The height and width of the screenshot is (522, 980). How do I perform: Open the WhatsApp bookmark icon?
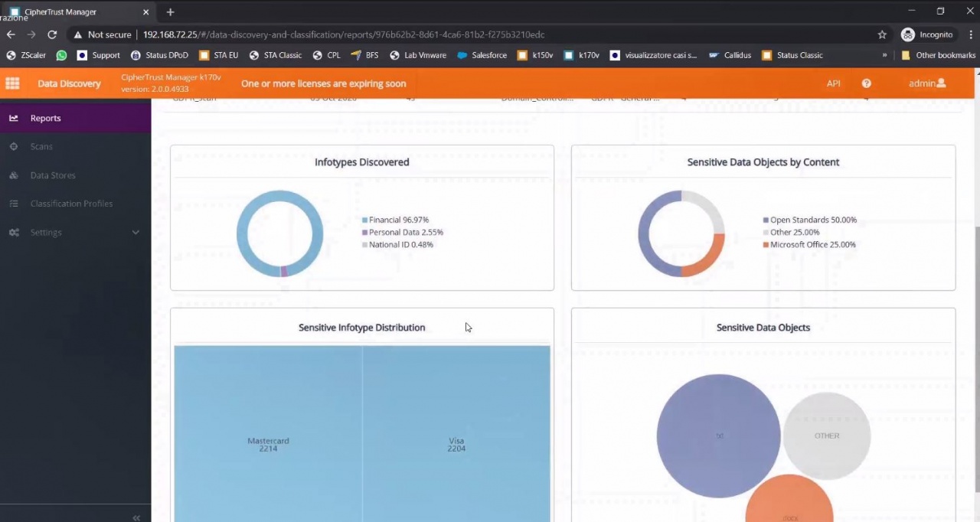pyautogui.click(x=61, y=55)
